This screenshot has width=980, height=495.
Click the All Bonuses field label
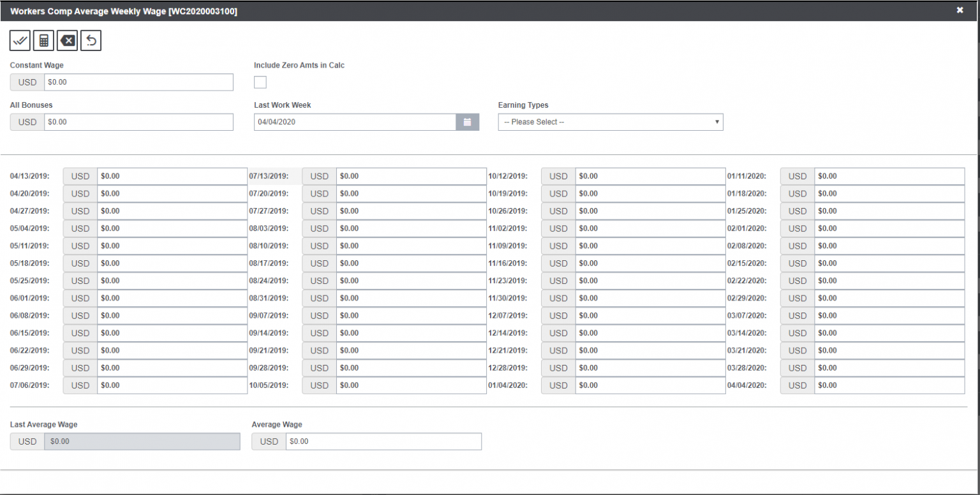(x=31, y=105)
